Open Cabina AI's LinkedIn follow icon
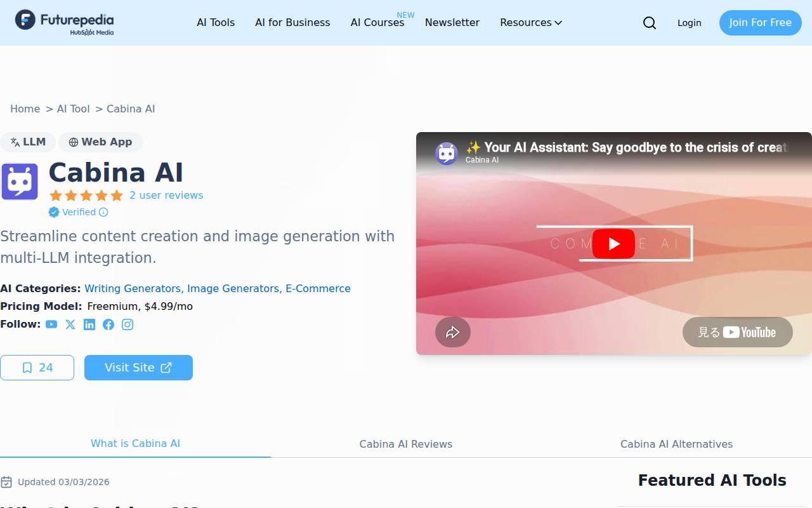Viewport: 812px width, 508px height. click(89, 324)
